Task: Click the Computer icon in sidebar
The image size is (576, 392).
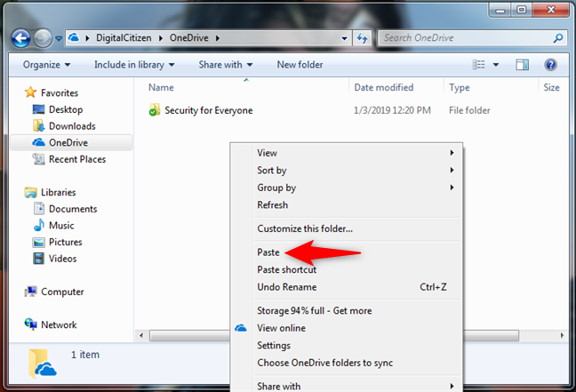Action: 30,292
